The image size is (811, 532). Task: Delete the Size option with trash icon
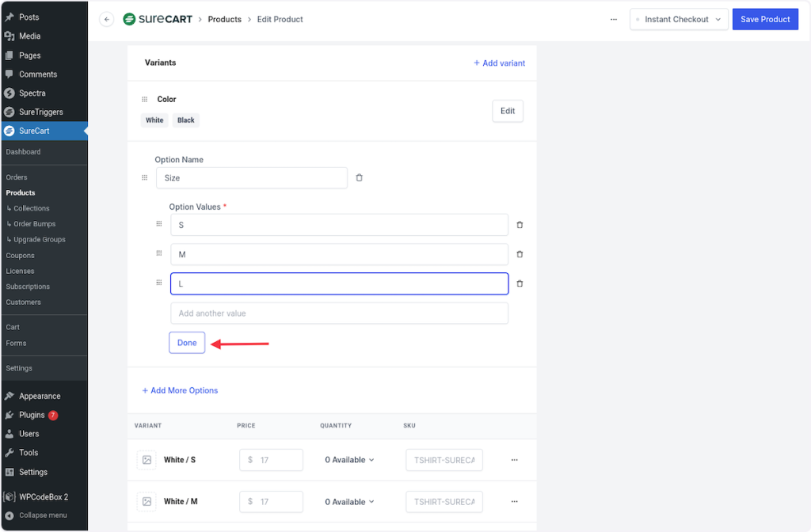coord(359,178)
